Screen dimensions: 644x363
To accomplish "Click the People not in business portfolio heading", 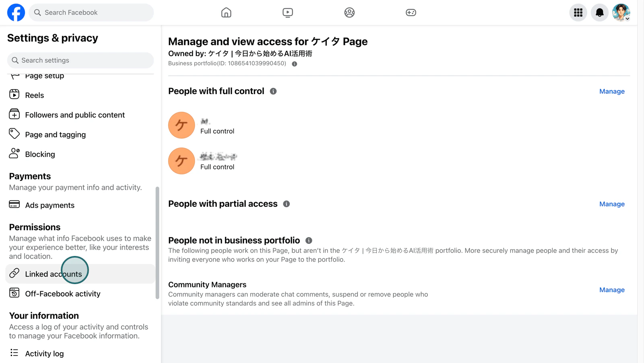I will click(x=234, y=240).
